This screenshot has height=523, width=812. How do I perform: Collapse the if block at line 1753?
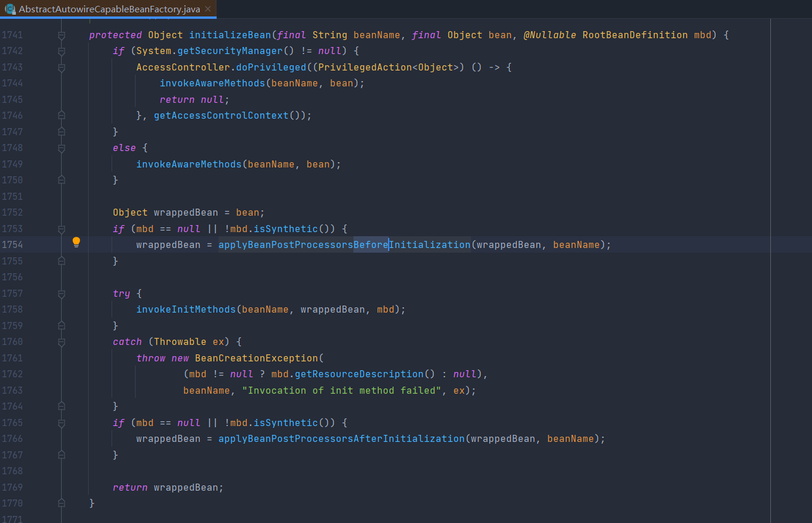62,229
